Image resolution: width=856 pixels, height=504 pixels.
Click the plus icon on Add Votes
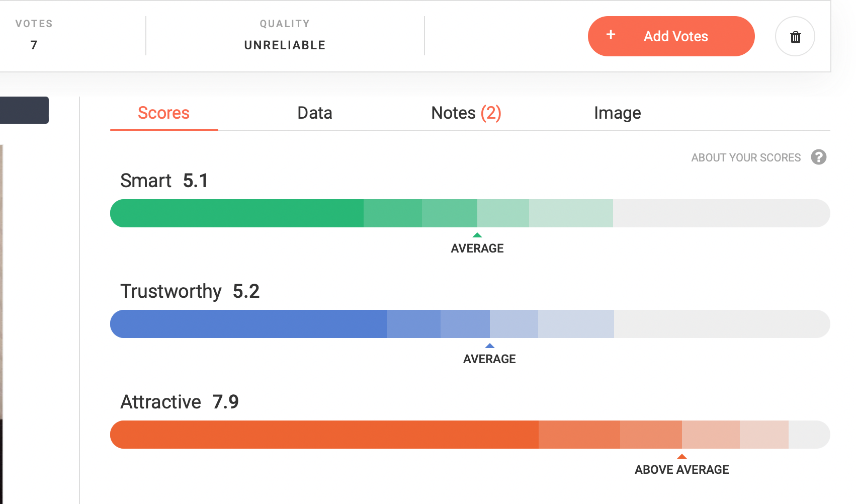611,35
